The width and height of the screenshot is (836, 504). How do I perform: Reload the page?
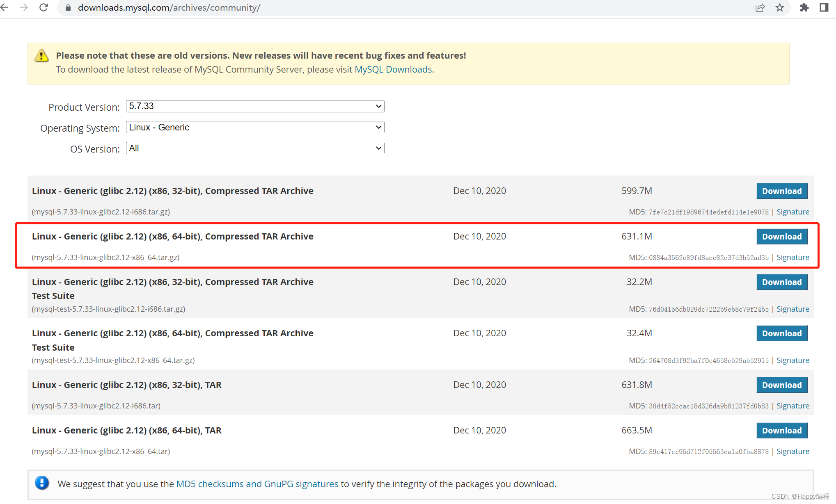(44, 7)
